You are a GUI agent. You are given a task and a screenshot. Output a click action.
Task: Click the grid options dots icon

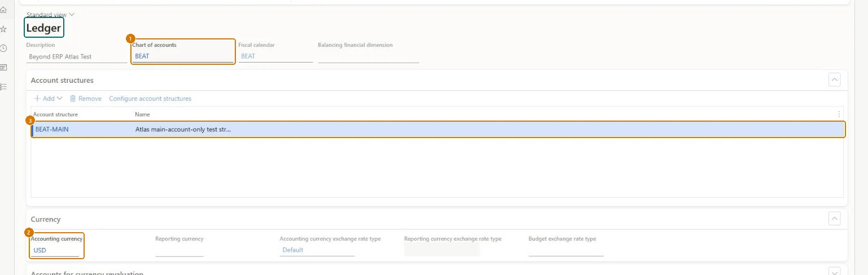[839, 114]
